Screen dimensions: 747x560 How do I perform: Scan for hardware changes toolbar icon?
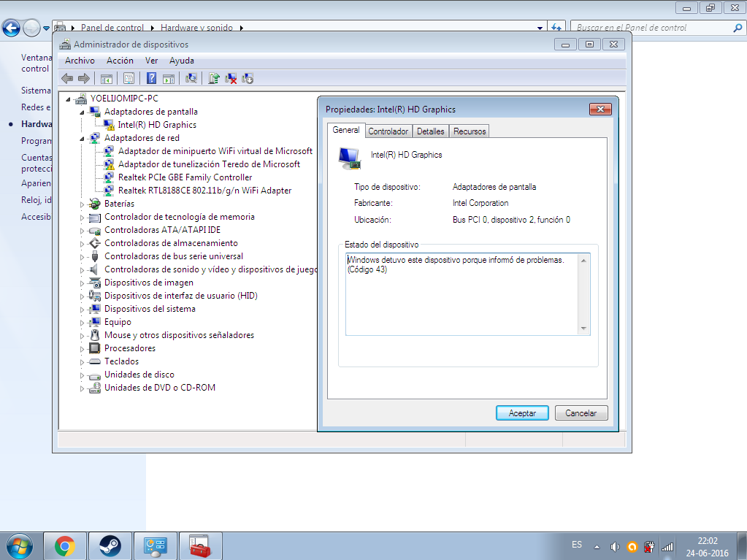191,78
